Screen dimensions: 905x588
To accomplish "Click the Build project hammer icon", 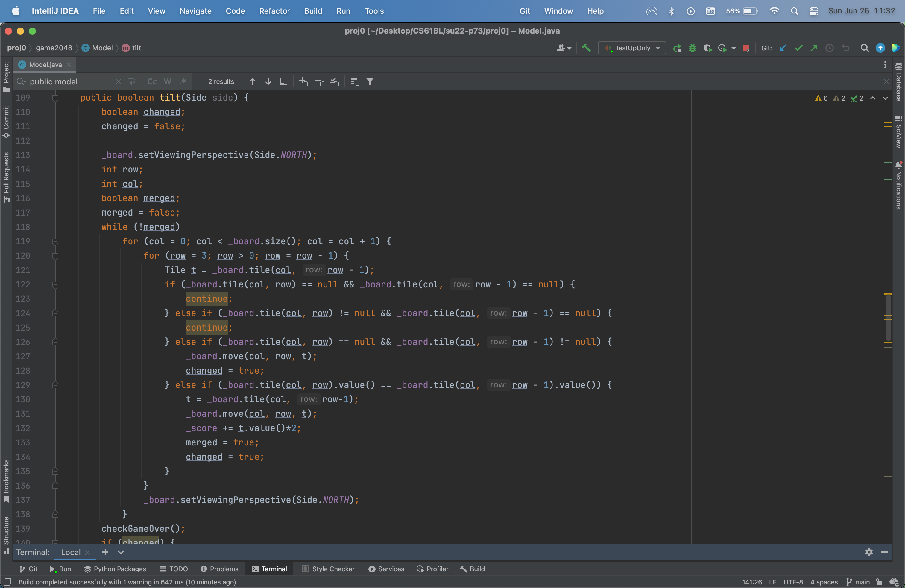I will point(586,48).
